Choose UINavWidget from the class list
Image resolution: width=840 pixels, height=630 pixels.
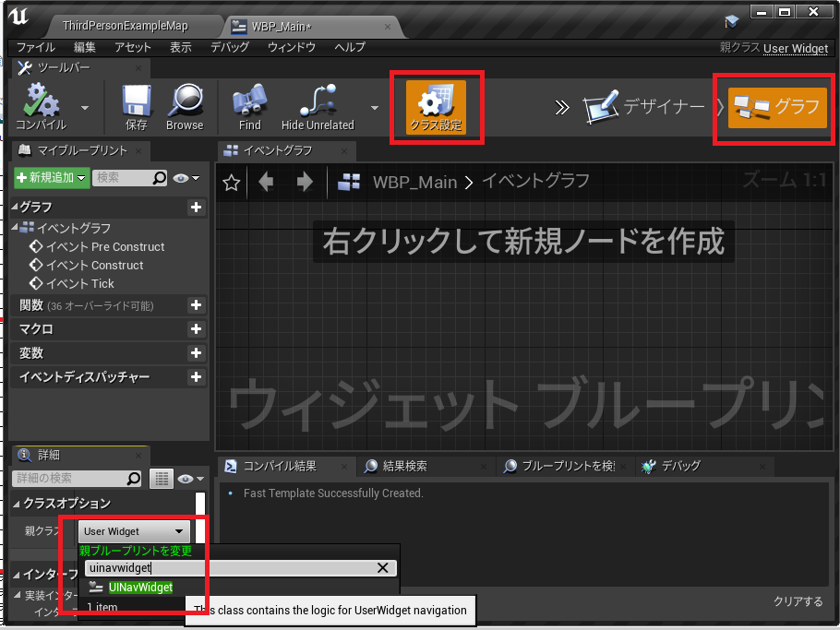pyautogui.click(x=140, y=588)
